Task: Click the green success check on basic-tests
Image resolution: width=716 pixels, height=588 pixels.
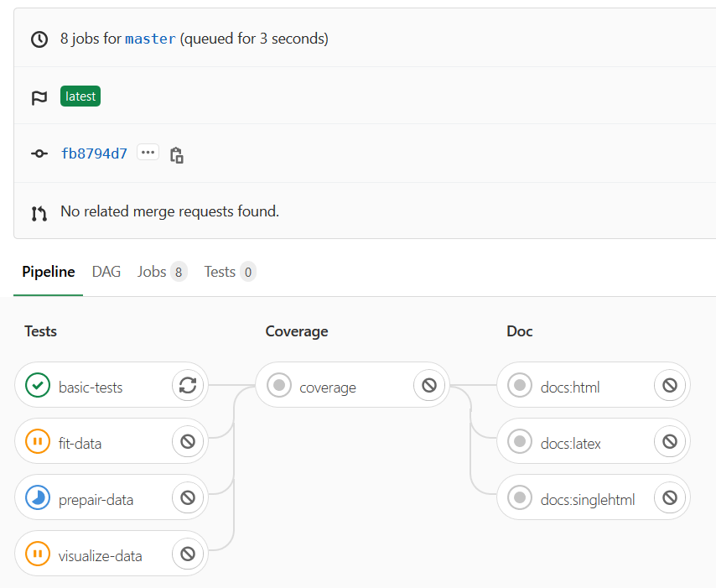Action: pyautogui.click(x=37, y=385)
